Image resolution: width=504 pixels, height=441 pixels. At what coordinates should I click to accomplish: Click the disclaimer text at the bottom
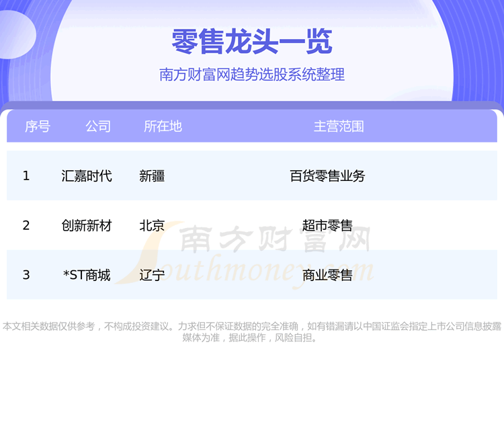click(252, 332)
